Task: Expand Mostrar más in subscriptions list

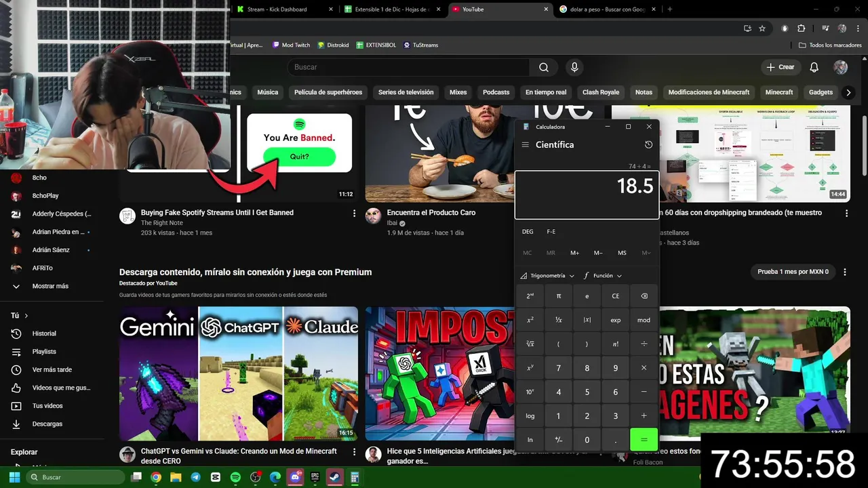Action: (50, 286)
